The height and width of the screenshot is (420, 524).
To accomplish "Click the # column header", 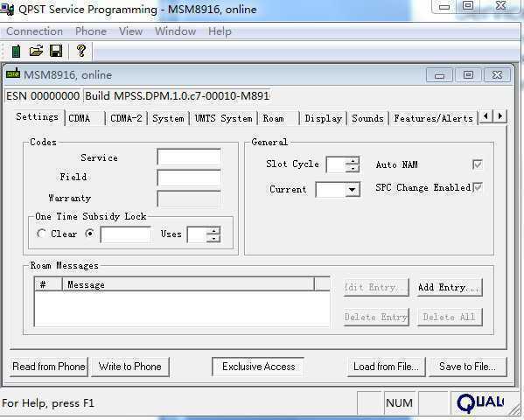I will 48,284.
